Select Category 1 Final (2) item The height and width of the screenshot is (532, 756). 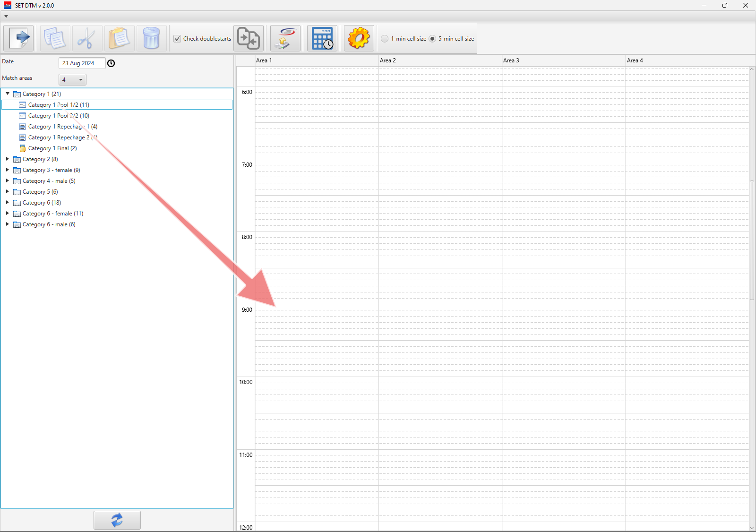click(52, 148)
